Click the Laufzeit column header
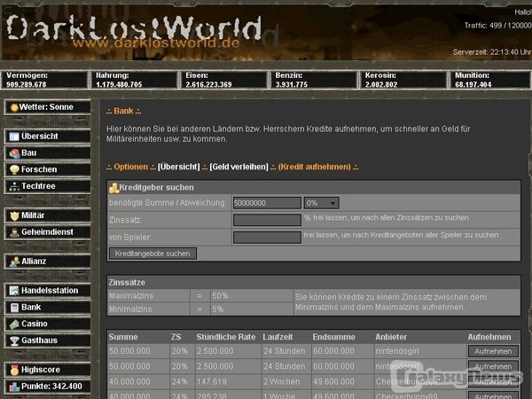Image resolution: width=532 pixels, height=399 pixels. tap(278, 337)
